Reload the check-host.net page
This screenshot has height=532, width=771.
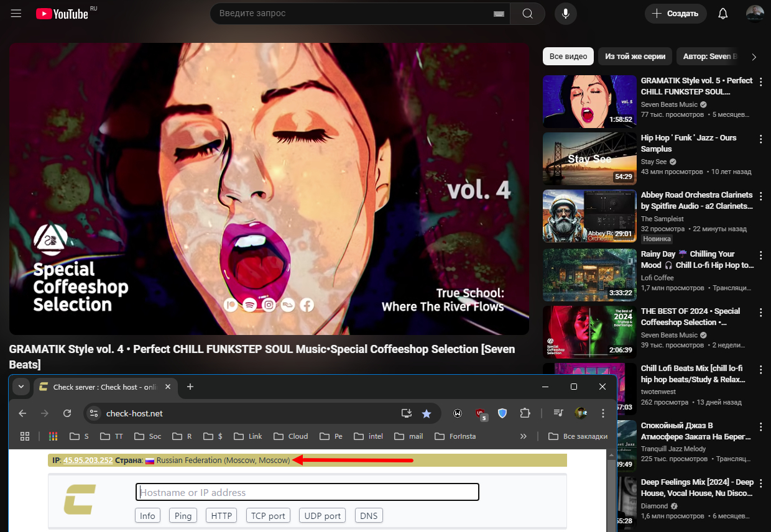pos(67,413)
